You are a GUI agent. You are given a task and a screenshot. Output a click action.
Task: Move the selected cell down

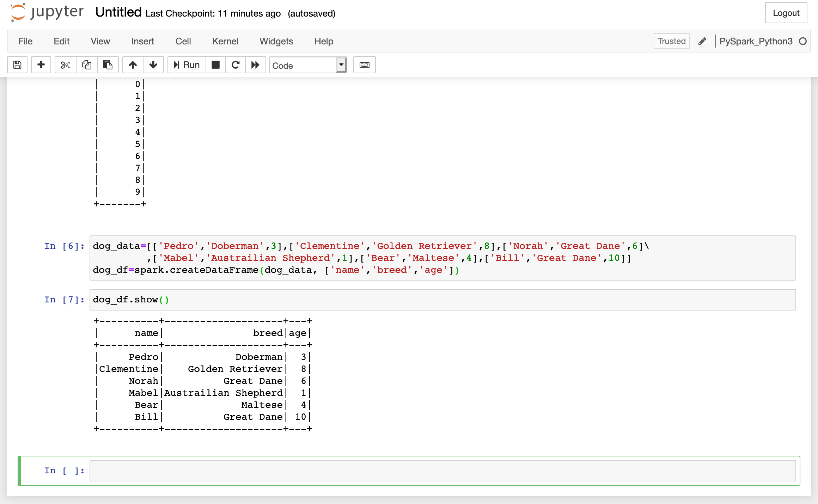[153, 65]
